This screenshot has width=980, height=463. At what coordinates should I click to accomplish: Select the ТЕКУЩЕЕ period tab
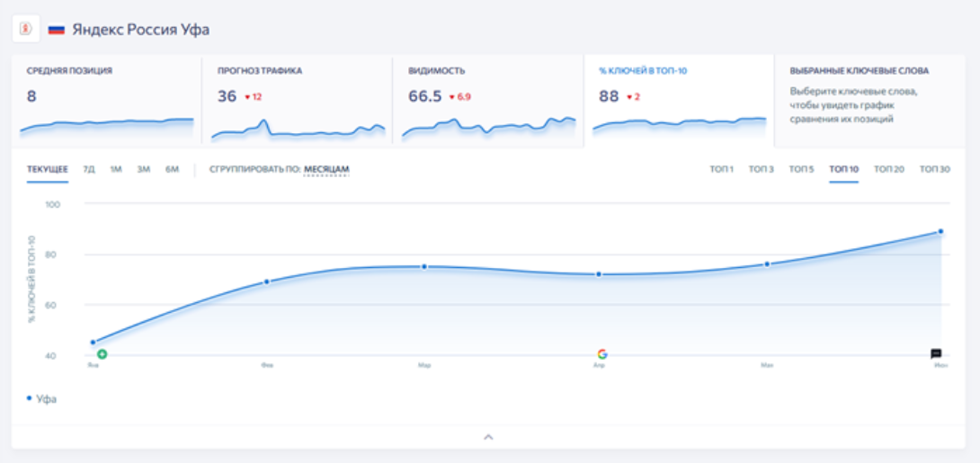pyautogui.click(x=48, y=169)
